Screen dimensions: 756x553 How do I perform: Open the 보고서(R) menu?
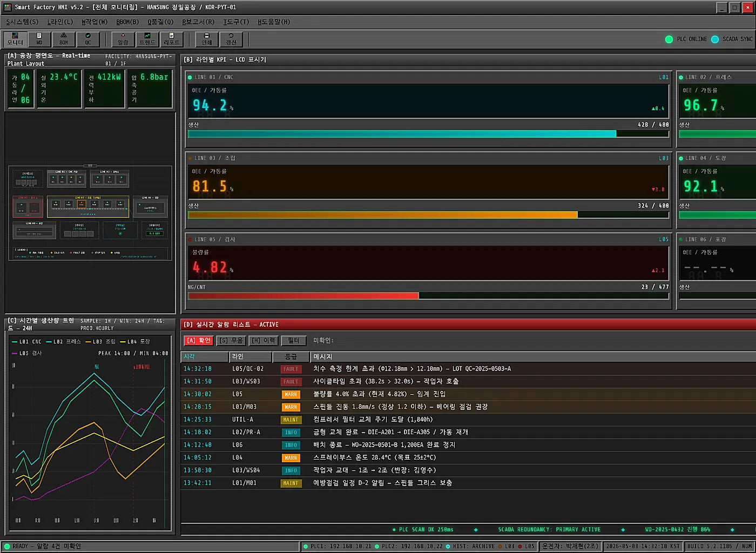click(198, 22)
